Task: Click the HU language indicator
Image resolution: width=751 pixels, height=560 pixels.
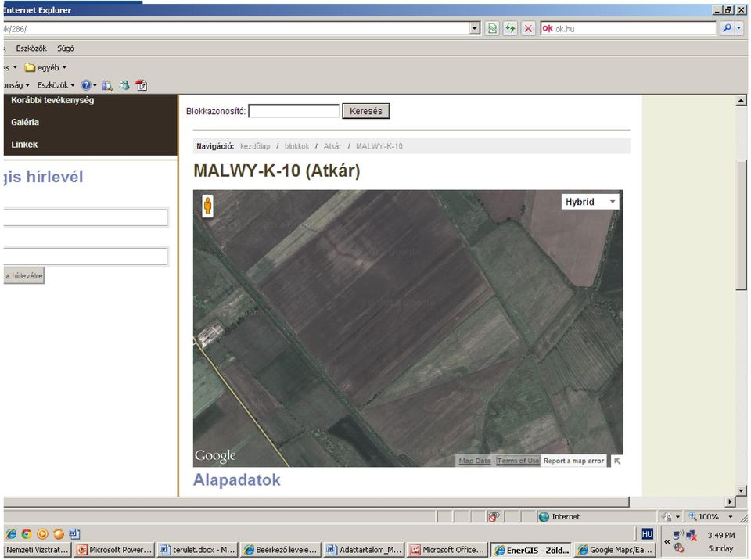Action: [x=647, y=533]
